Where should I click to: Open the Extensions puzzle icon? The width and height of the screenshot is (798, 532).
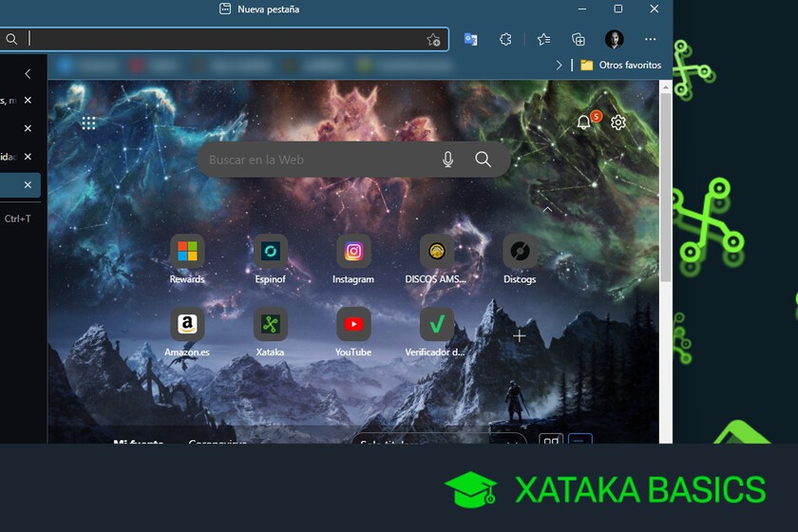(x=505, y=39)
